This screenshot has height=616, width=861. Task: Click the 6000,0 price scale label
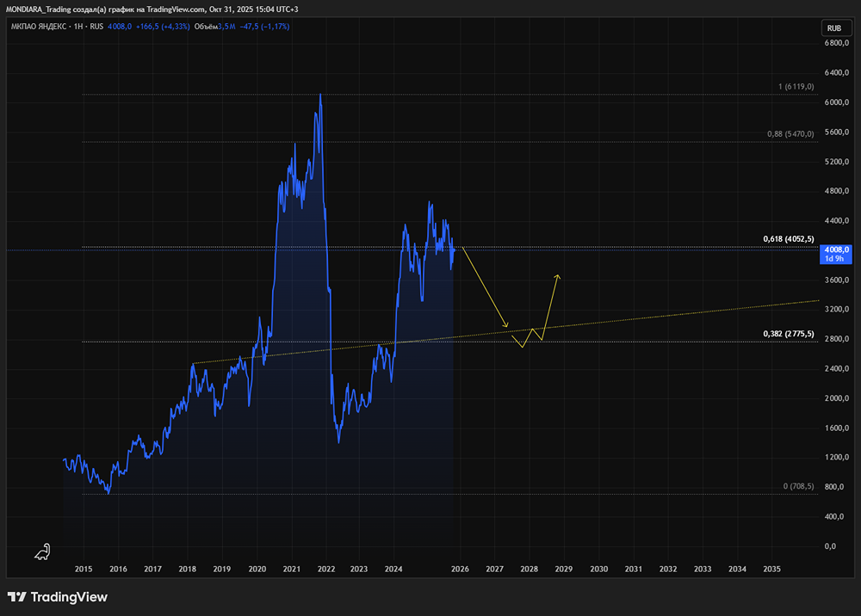tap(836, 102)
